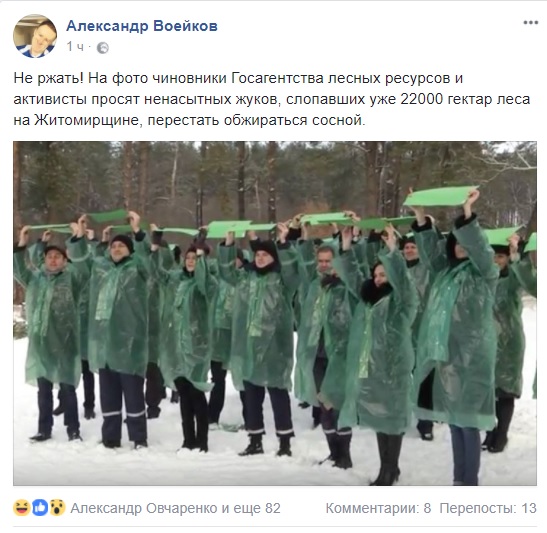Click the public globe privacy icon

[x=102, y=48]
